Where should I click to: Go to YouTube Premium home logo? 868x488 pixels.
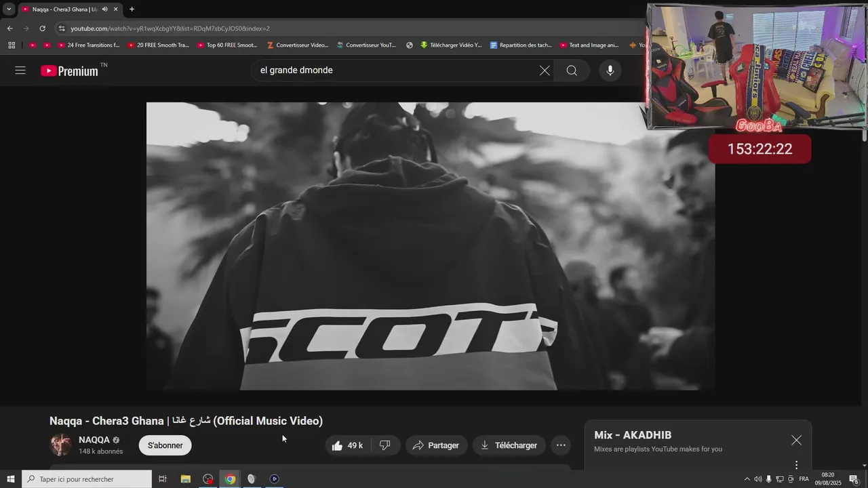(x=69, y=70)
